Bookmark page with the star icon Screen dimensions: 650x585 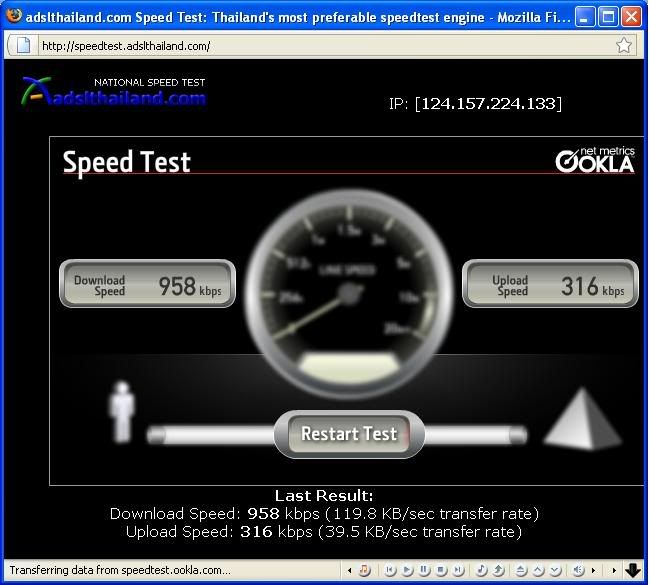623,45
